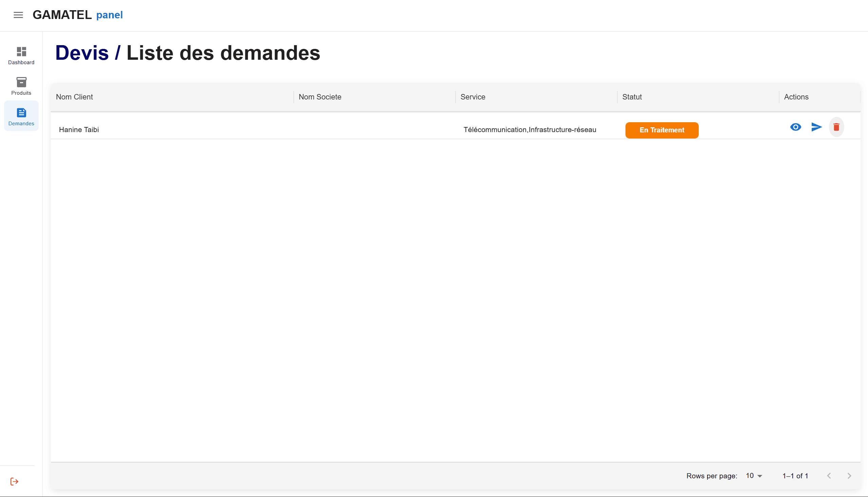Image resolution: width=868 pixels, height=497 pixels.
Task: Open the hamburger menu icon
Action: [18, 15]
